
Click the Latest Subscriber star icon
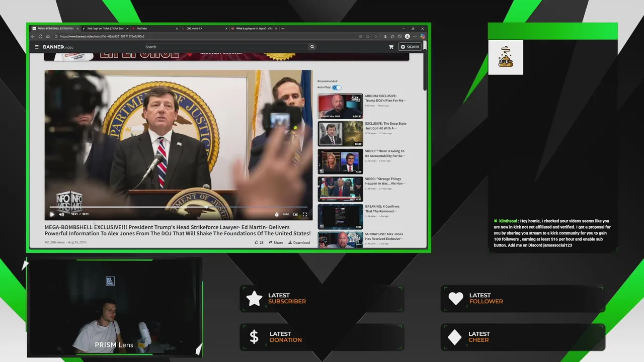tap(255, 298)
